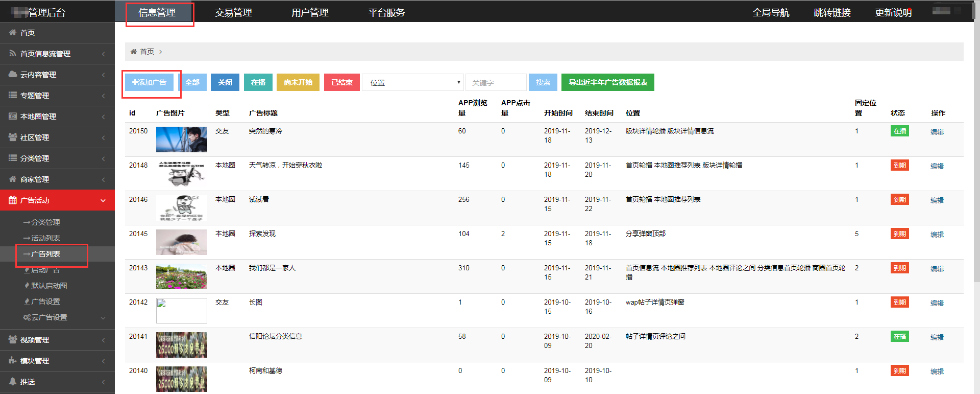
Task: Open the 更新说明 menu
Action: [x=893, y=12]
